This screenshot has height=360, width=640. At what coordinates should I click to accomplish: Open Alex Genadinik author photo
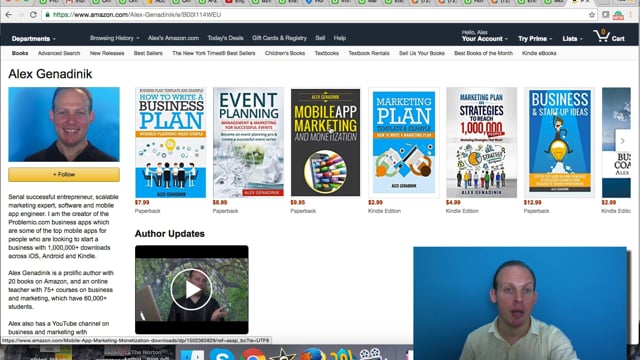[64, 124]
